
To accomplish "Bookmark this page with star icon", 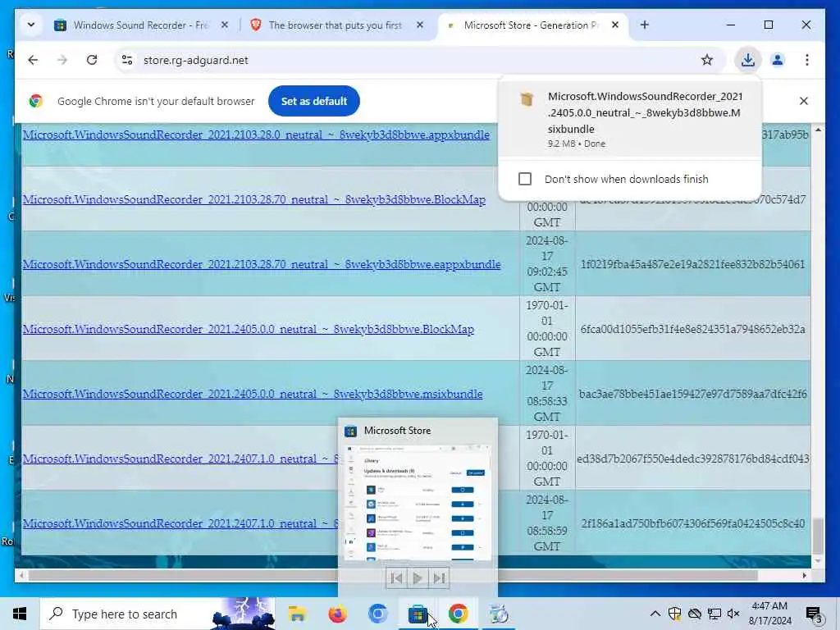I will 706,60.
